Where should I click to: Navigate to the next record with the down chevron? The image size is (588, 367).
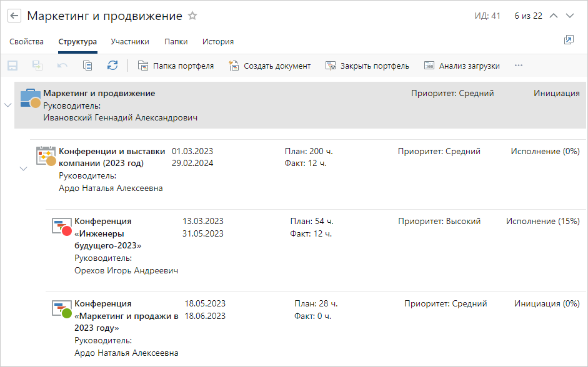(x=571, y=16)
